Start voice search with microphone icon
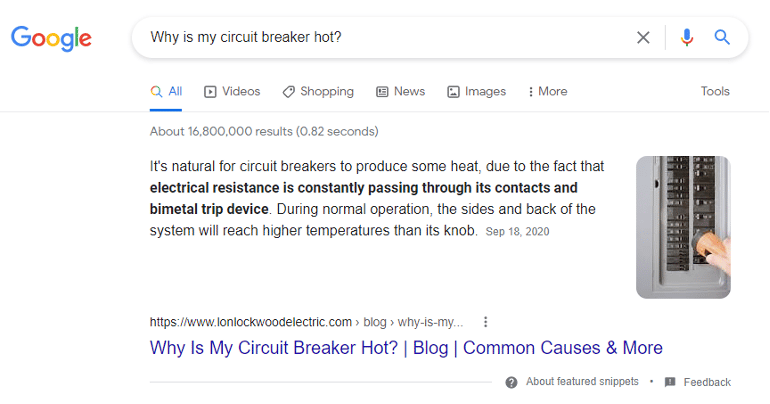 pyautogui.click(x=686, y=38)
